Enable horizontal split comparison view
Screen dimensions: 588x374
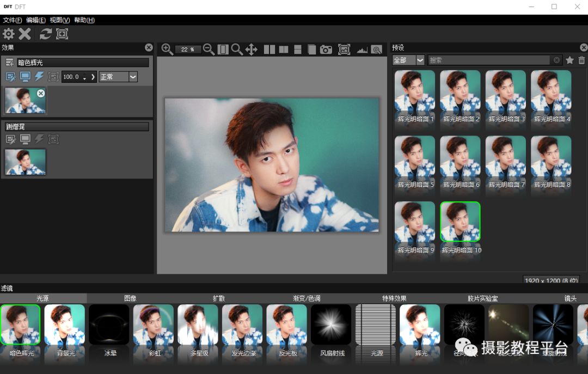pos(298,49)
